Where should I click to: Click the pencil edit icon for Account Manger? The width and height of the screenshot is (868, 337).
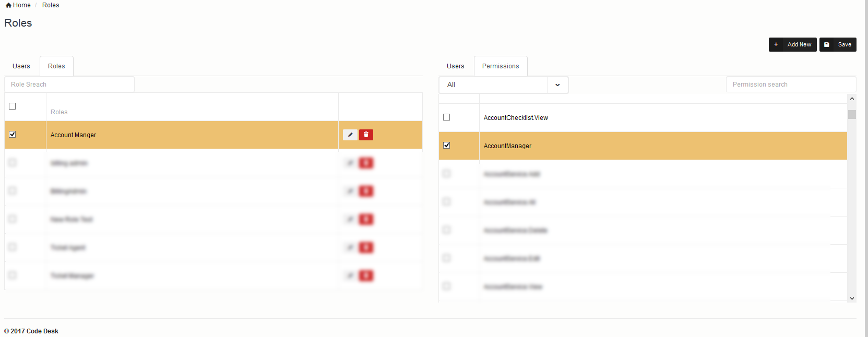pyautogui.click(x=350, y=135)
